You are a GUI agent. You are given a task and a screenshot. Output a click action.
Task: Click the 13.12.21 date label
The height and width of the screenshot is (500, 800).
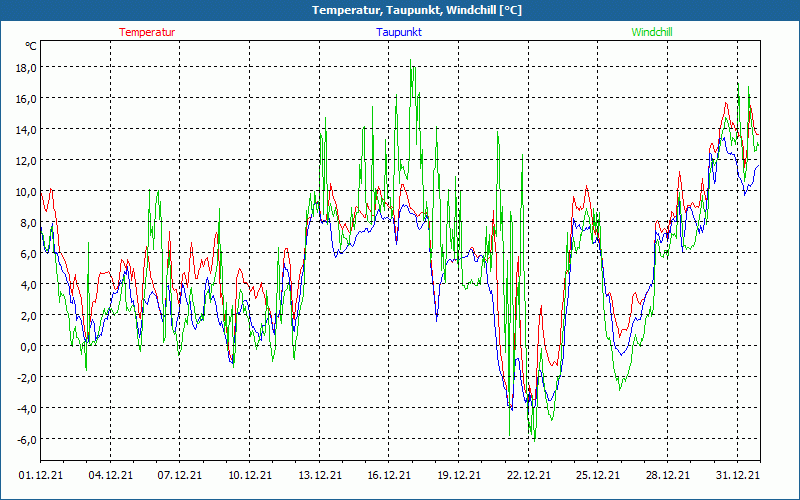tap(319, 475)
